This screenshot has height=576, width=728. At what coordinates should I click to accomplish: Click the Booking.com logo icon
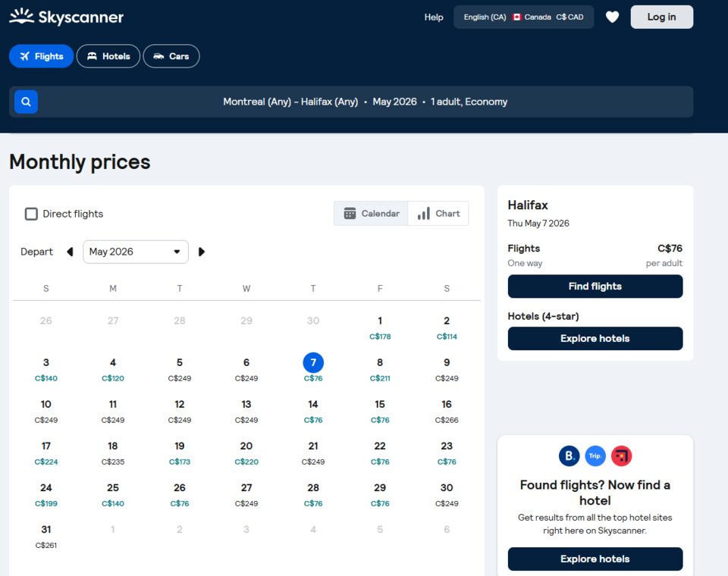click(x=569, y=455)
